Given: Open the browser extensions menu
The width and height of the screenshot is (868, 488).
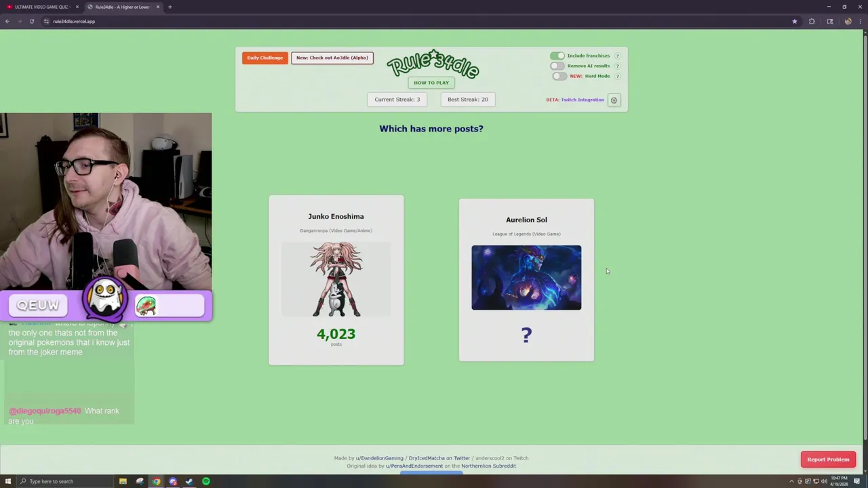Looking at the screenshot, I should (812, 21).
